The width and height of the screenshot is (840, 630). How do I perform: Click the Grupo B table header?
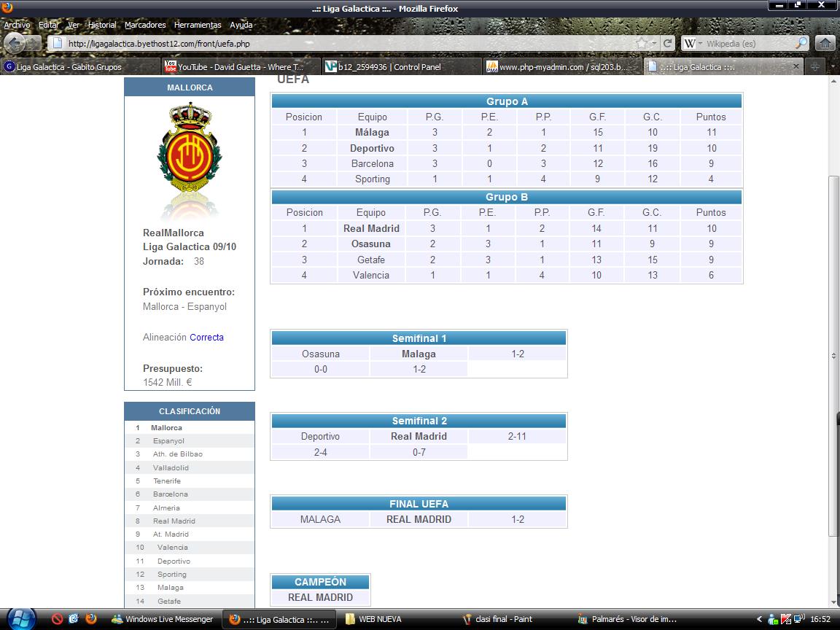pyautogui.click(x=507, y=197)
